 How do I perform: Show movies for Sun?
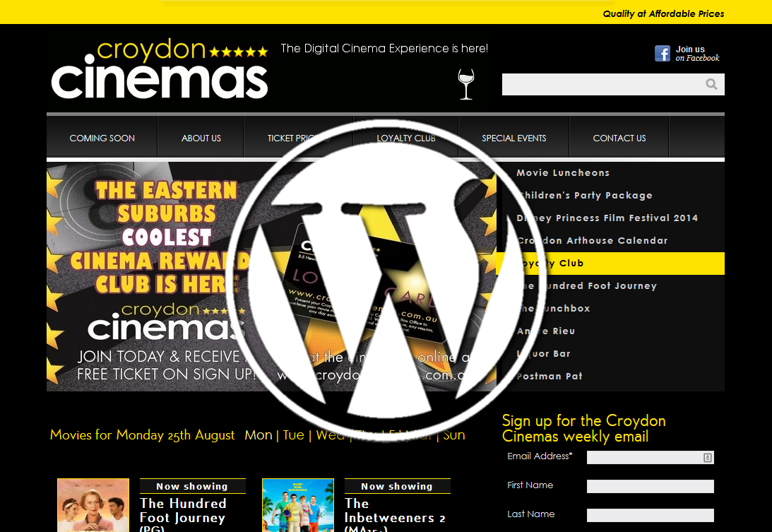454,435
